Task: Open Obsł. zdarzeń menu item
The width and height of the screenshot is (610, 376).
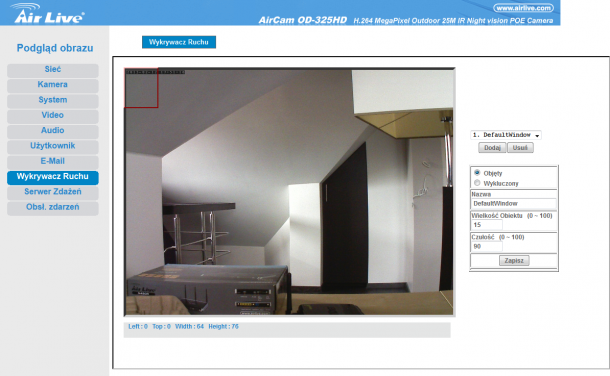Action: tap(53, 207)
